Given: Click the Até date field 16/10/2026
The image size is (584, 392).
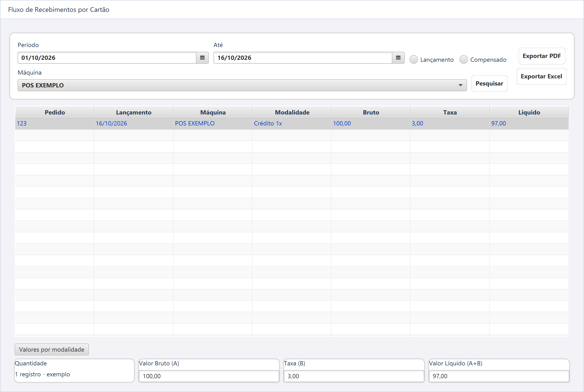Looking at the screenshot, I should (303, 58).
